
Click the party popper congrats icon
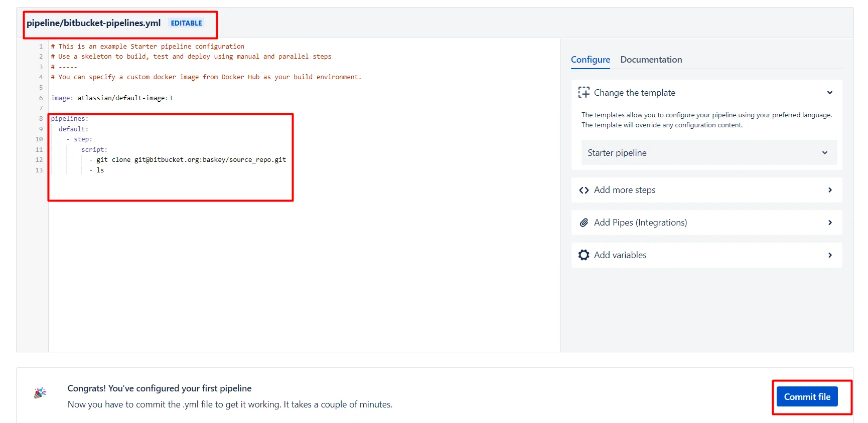[x=40, y=393]
